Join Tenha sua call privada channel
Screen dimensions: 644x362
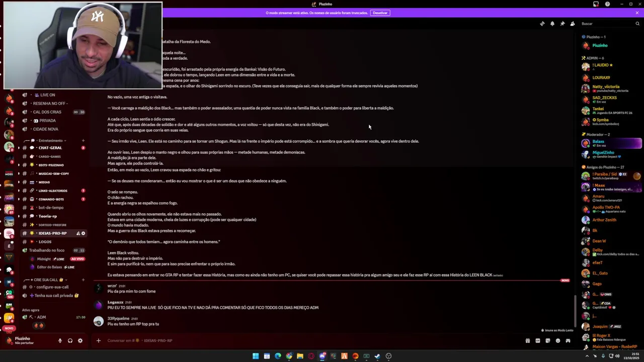coord(53,296)
